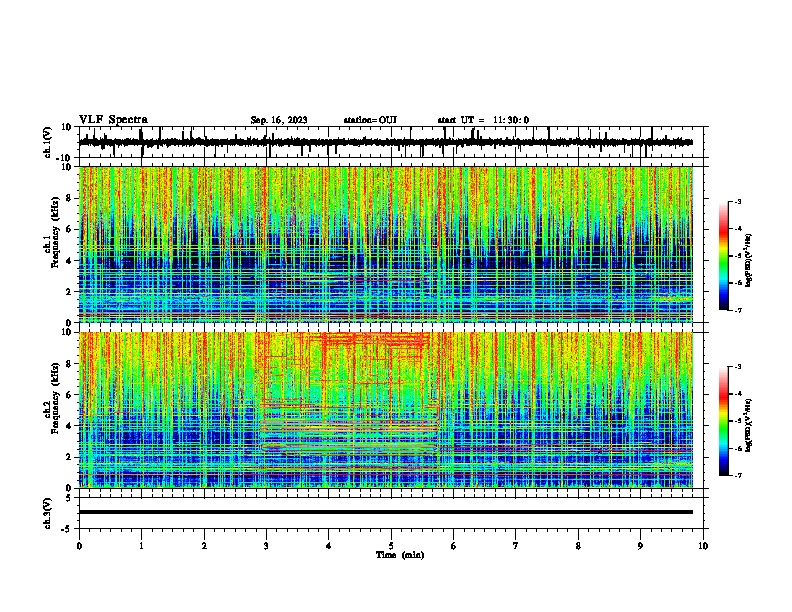Click the ch.3(V) axis label

click(x=48, y=514)
